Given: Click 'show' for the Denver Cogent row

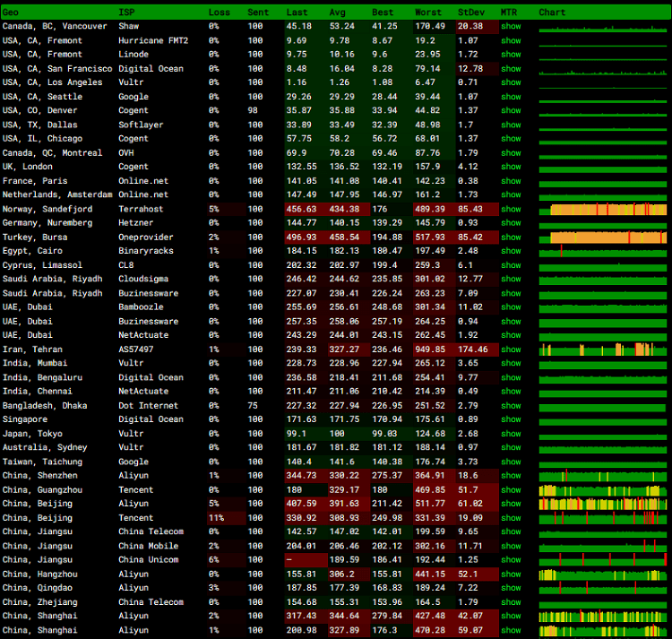Looking at the screenshot, I should 511,110.
